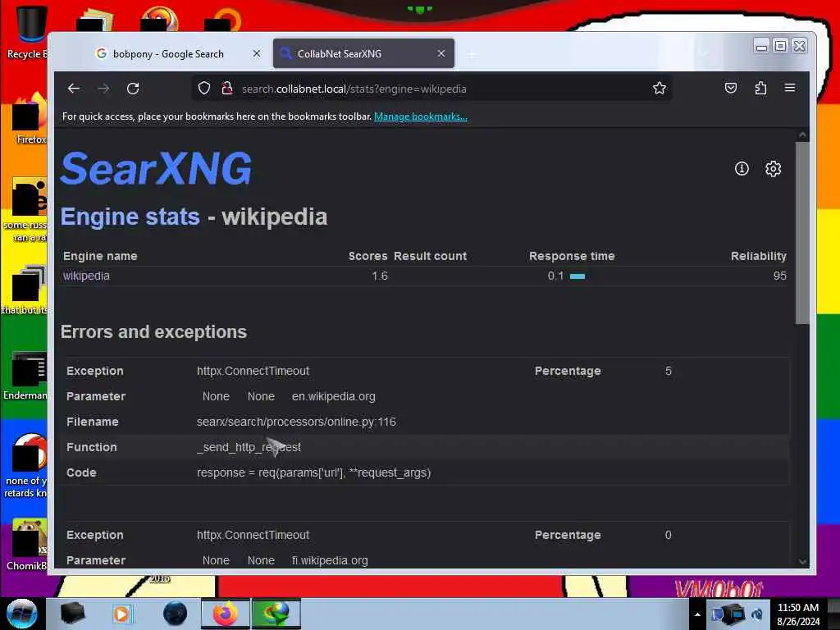Viewport: 840px width, 630px height.
Task: Go back with the browser back arrow
Action: pyautogui.click(x=73, y=89)
